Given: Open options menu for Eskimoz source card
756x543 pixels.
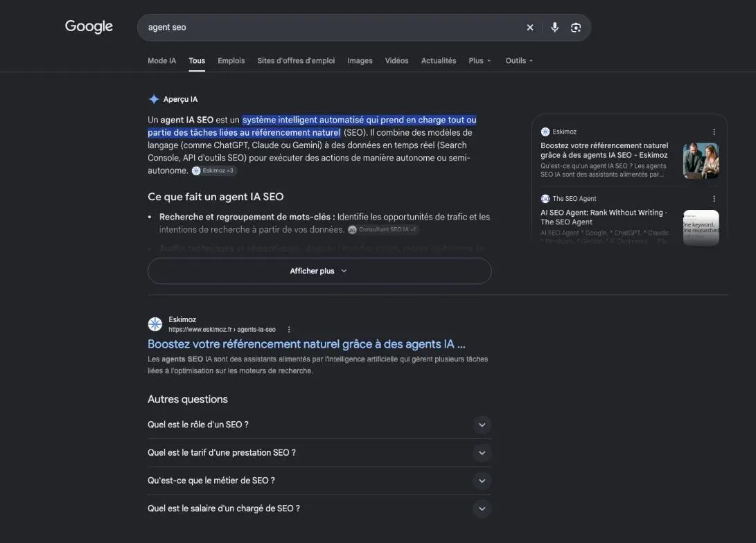Looking at the screenshot, I should (714, 132).
